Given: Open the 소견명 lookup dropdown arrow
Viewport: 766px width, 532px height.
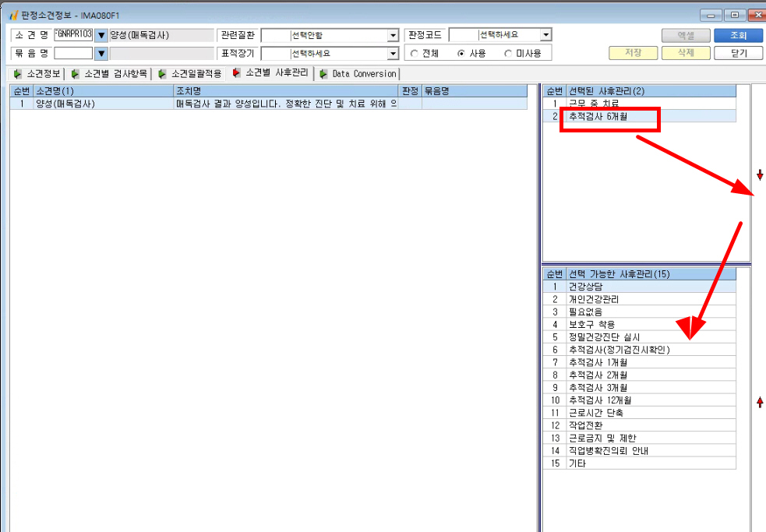Looking at the screenshot, I should point(101,35).
